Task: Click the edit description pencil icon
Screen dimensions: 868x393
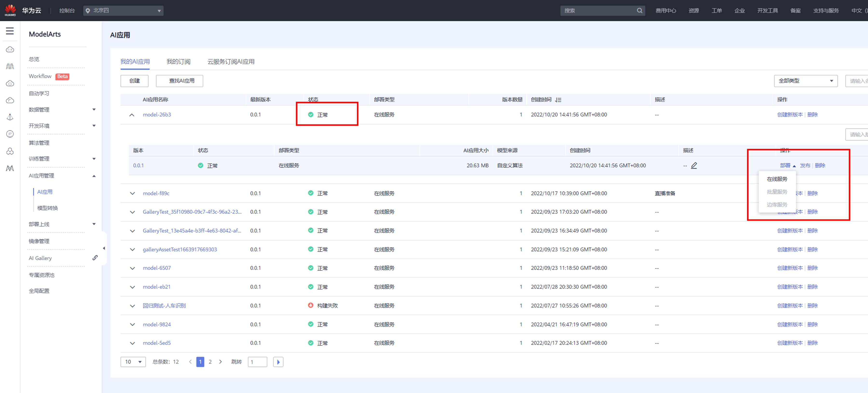Action: point(694,165)
